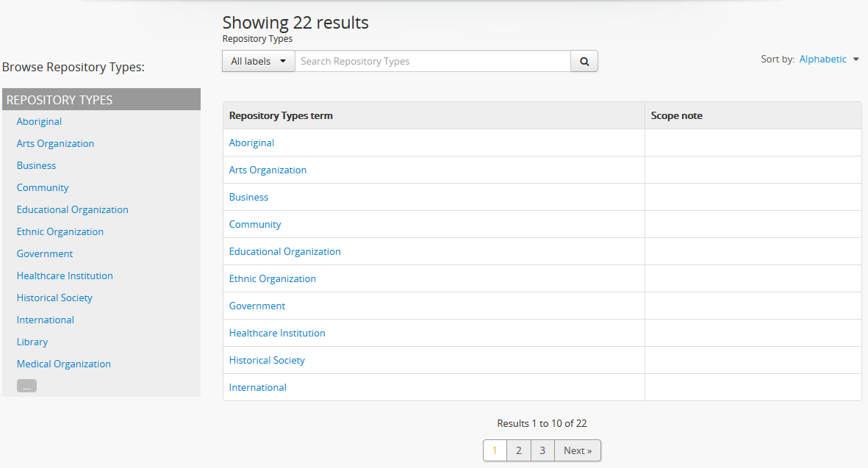This screenshot has height=468, width=868.
Task: Select Ethnic Organization in the sidebar
Action: pyautogui.click(x=60, y=231)
